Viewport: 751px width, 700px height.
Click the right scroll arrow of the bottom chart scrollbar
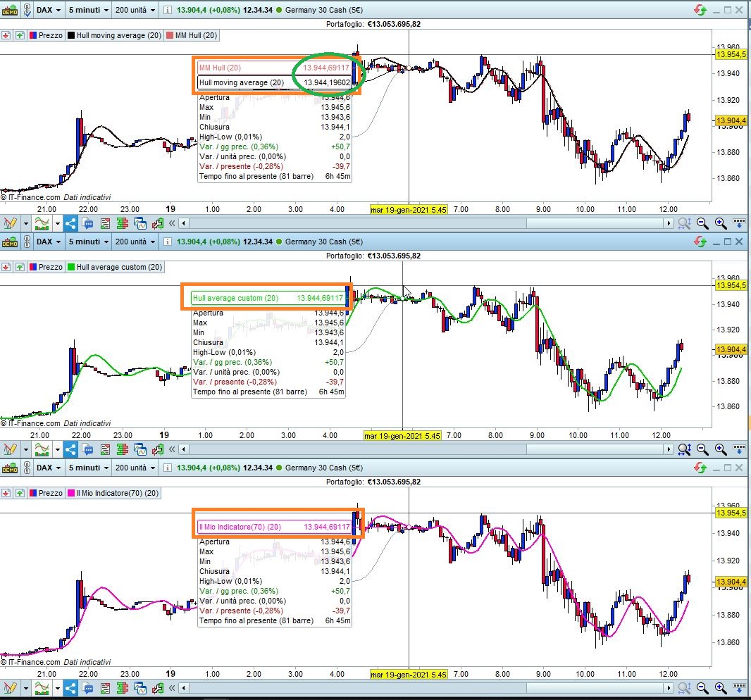[669, 688]
